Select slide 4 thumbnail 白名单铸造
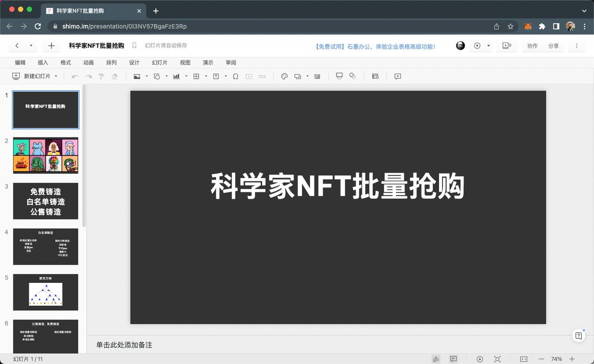The image size is (594, 364). tap(46, 246)
